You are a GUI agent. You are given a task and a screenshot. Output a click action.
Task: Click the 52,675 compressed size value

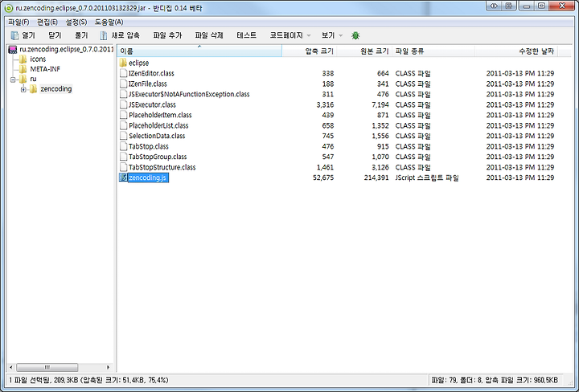point(323,178)
